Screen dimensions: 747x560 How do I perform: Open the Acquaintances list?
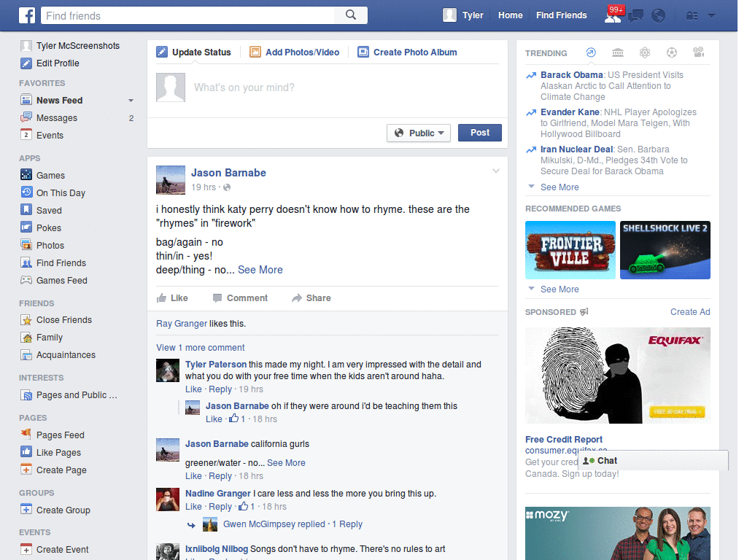pos(66,355)
